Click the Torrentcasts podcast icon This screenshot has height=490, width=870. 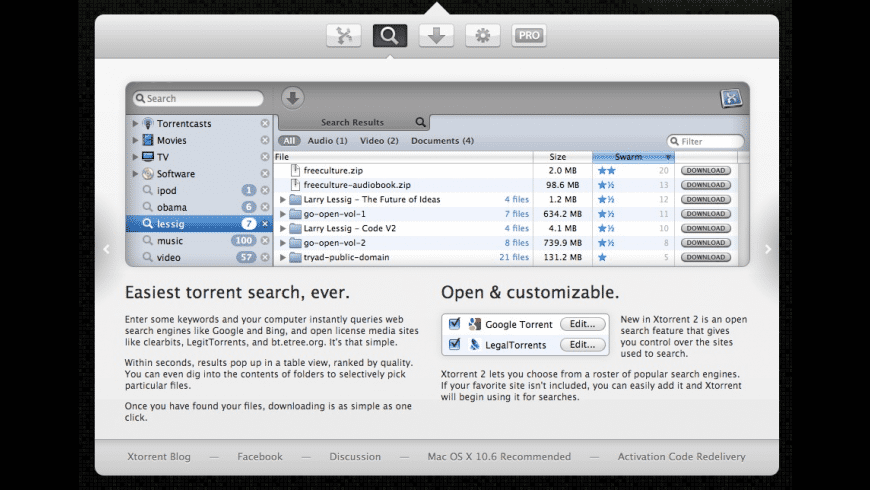coord(148,123)
